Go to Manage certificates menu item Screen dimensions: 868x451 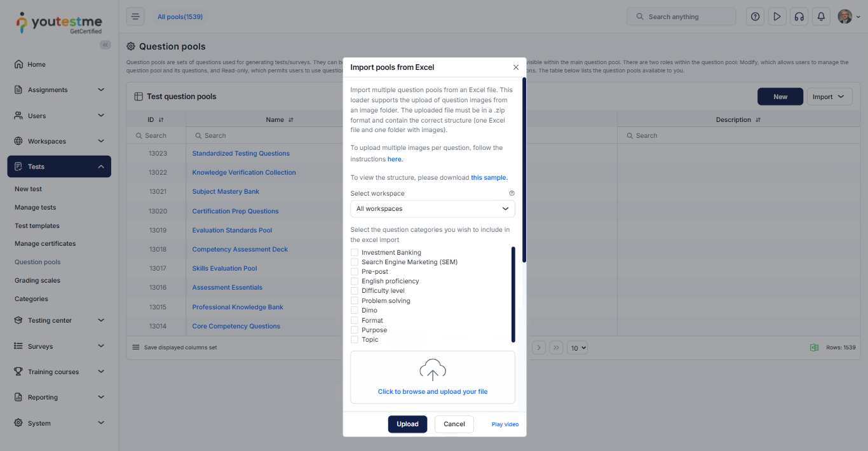[x=45, y=243]
